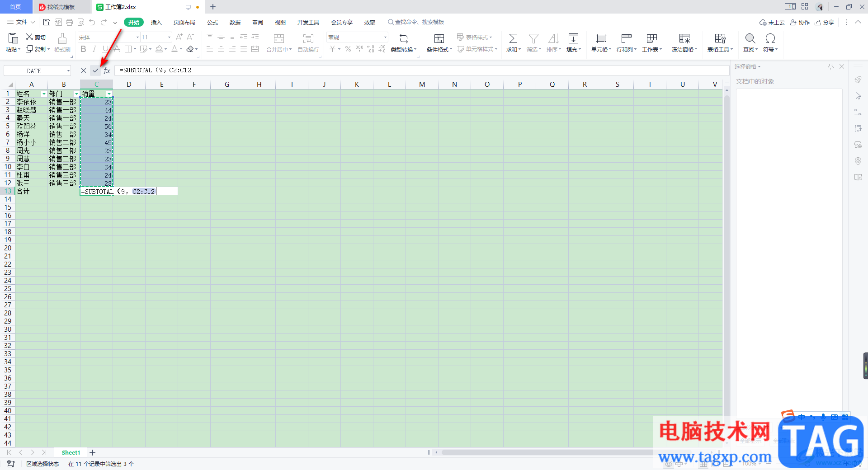Select the Sheet1 tab
868x470 pixels.
[x=71, y=452]
